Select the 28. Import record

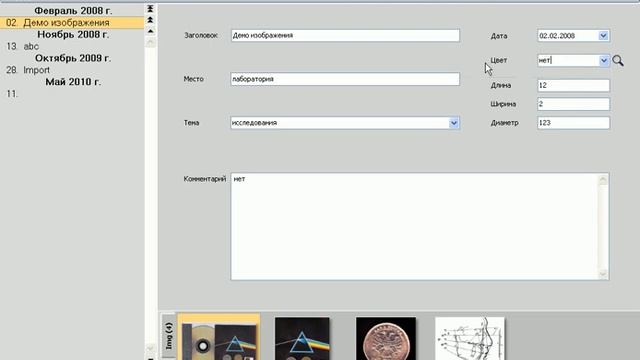[72, 70]
